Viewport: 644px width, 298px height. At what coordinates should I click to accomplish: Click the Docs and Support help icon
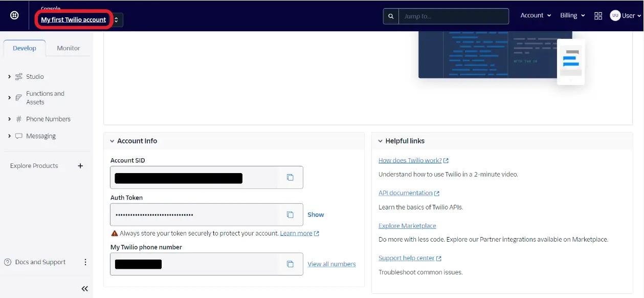point(8,262)
